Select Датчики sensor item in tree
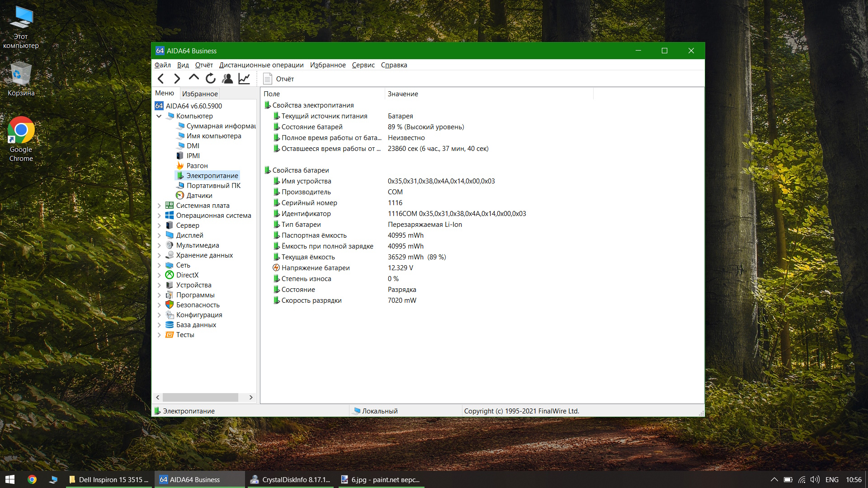Screen dimensions: 868x488 pyautogui.click(x=199, y=196)
